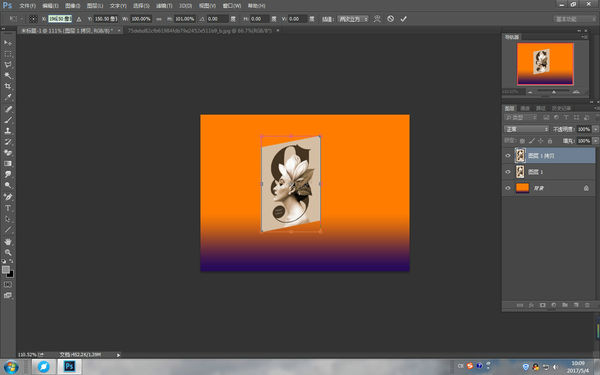This screenshot has width=600, height=375.
Task: Add a layer mask icon
Action: click(x=543, y=305)
